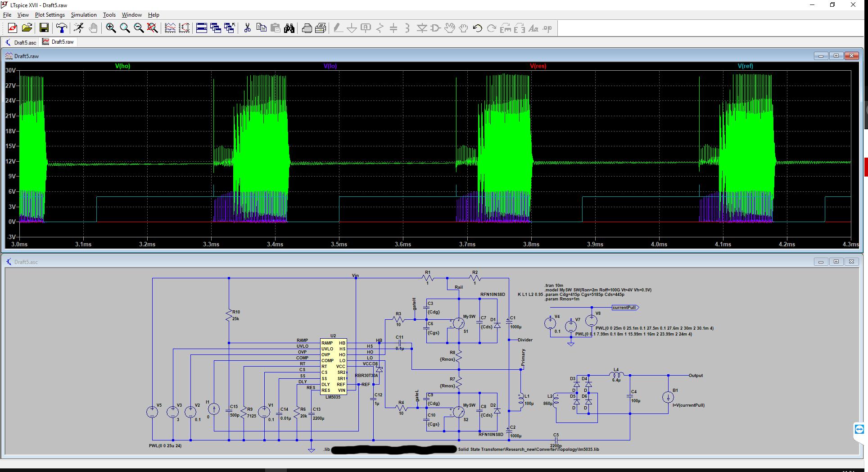This screenshot has height=472, width=868.
Task: Undo the last schematic edit
Action: 477,28
